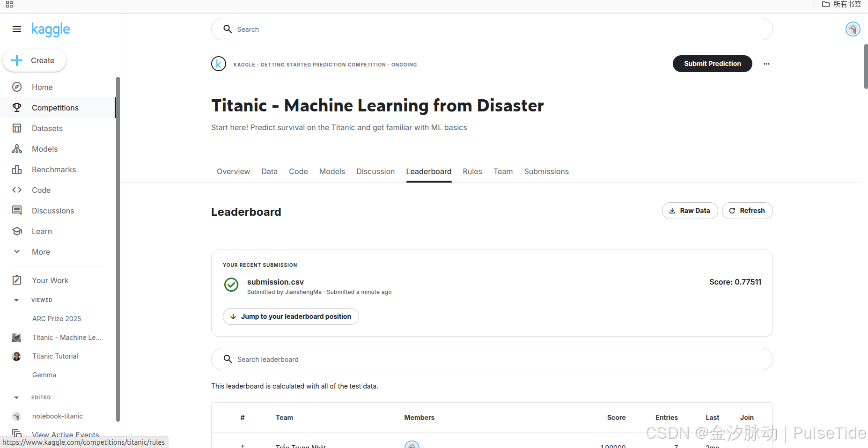Click the sidebar vertical scrollbar
The height and width of the screenshot is (448, 868).
[118, 249]
